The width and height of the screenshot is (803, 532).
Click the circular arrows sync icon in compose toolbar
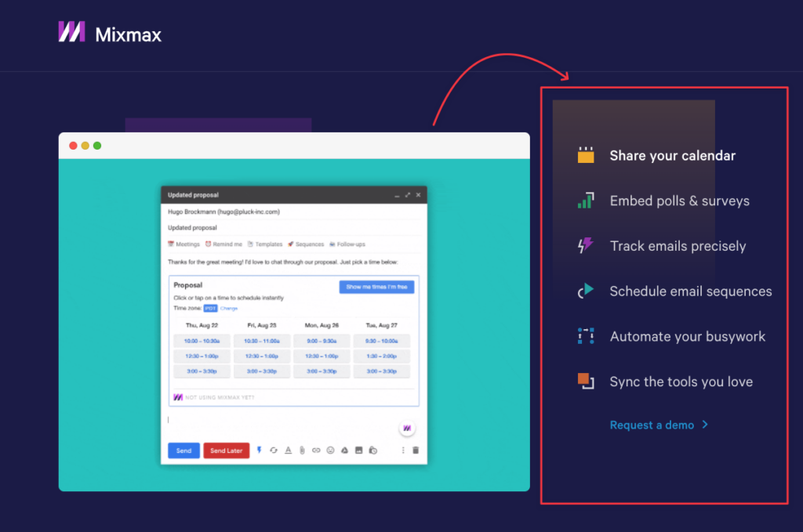(x=274, y=451)
